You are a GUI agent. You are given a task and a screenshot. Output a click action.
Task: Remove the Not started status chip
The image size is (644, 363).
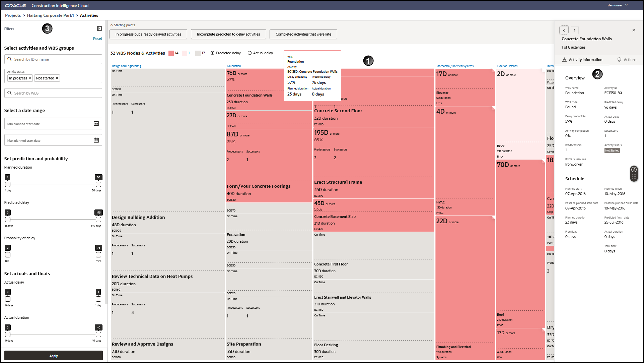[x=57, y=78]
